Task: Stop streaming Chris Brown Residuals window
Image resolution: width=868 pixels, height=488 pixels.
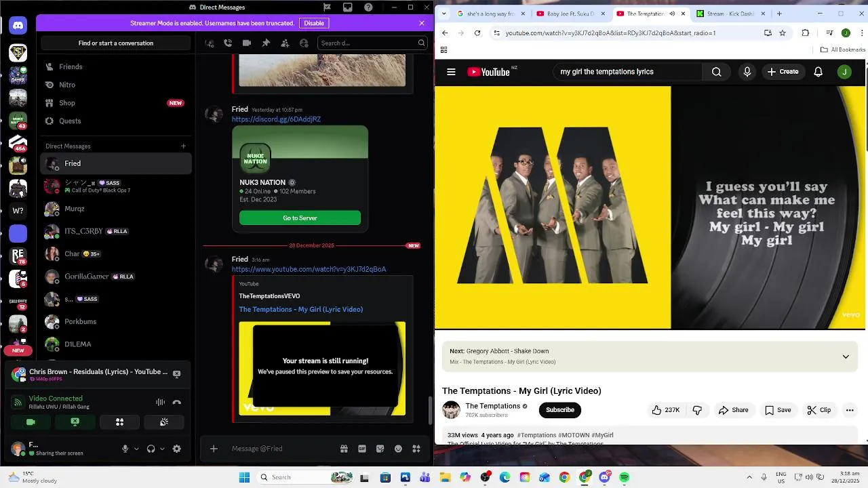Action: 177,373
